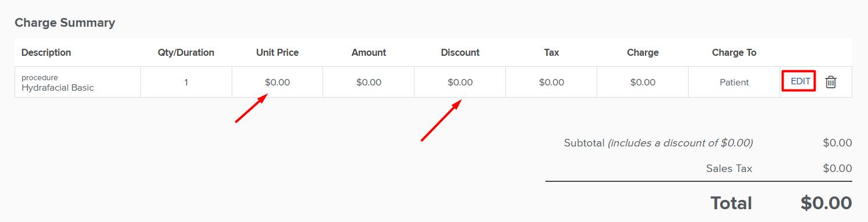Click the Amount column header
Viewport: 868px width, 222px height.
(369, 52)
